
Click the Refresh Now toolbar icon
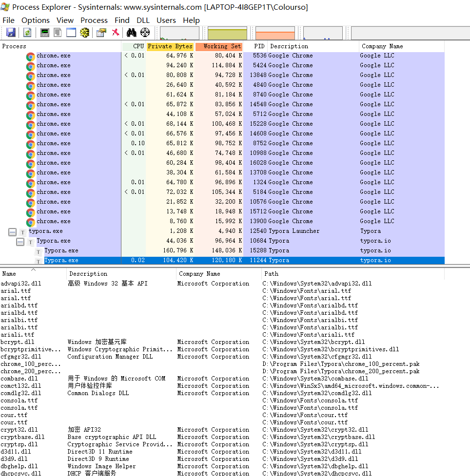[27, 33]
